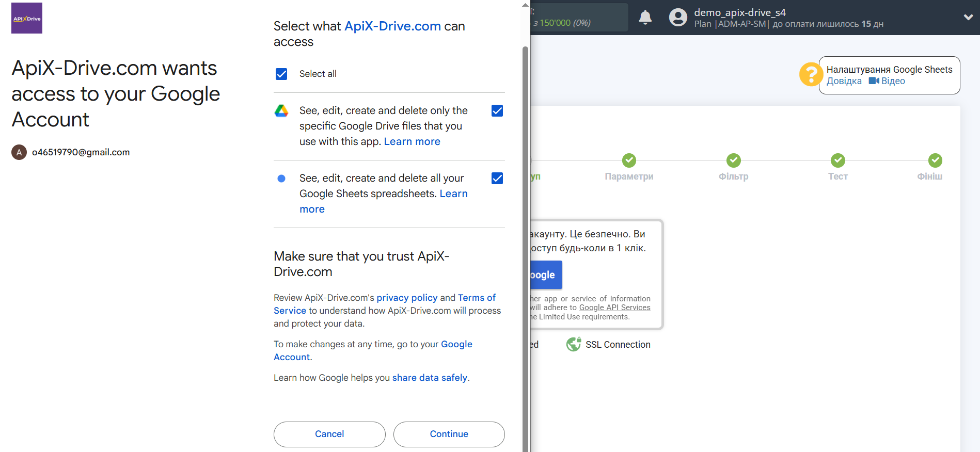Click the green check above Параметри step
Viewport: 980px width, 452px height.
pos(629,160)
